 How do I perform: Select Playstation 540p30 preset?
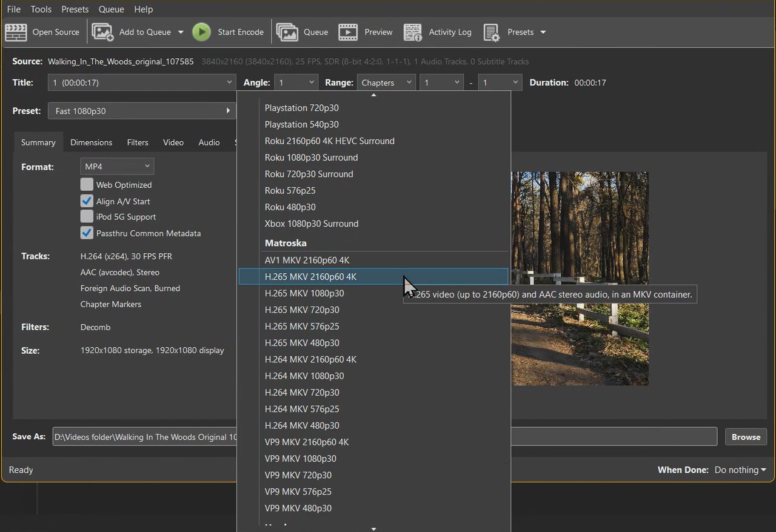pos(373,124)
